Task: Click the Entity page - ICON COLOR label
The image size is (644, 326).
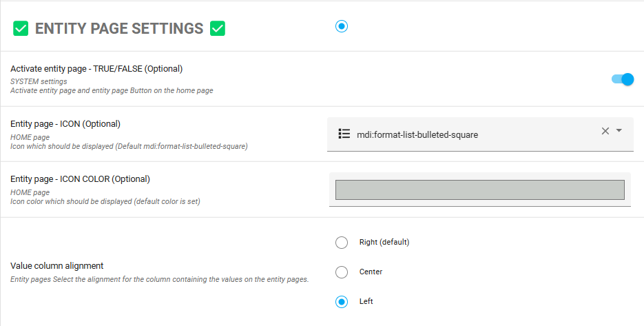Action: pos(80,179)
